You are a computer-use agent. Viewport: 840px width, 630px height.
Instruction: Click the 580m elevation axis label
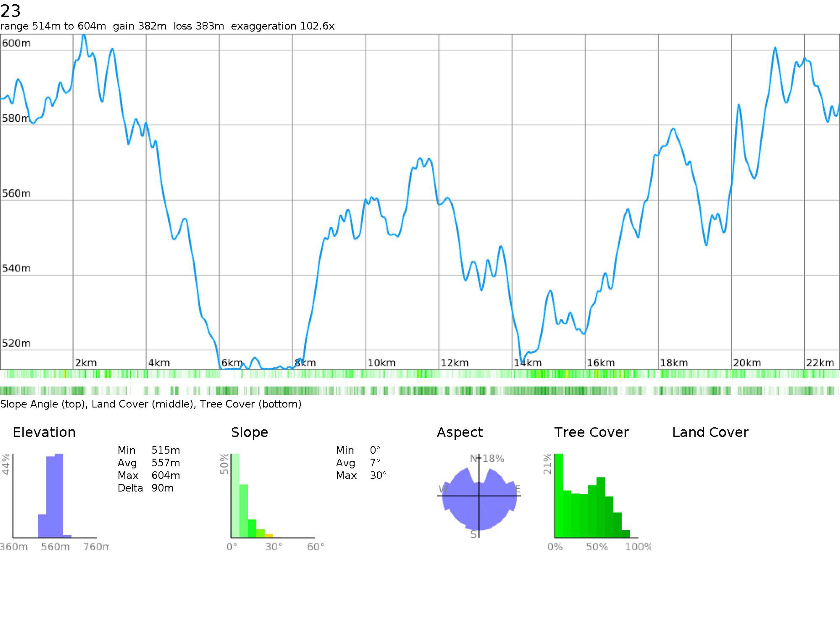coord(16,118)
